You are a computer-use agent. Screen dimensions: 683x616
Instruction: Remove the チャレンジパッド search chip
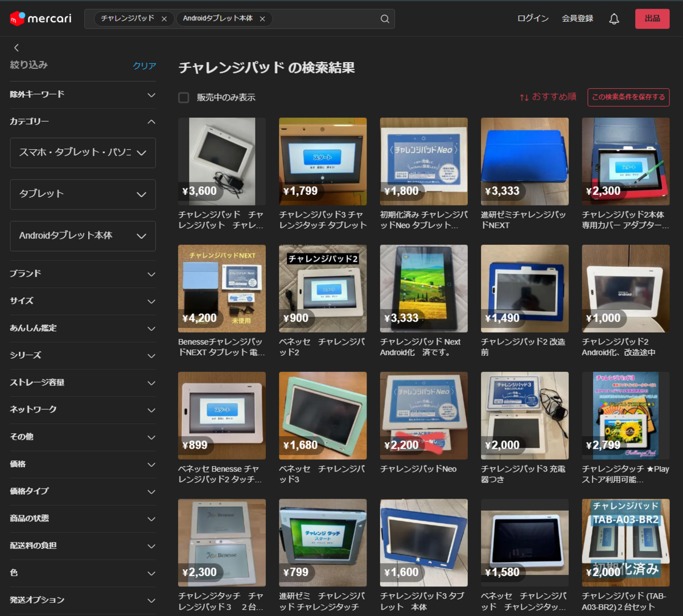(164, 19)
